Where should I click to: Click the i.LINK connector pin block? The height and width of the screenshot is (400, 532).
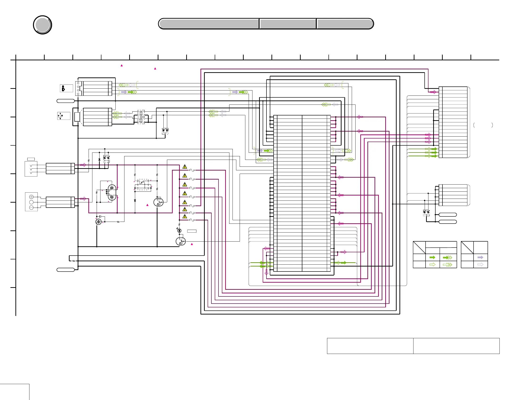coord(97,89)
